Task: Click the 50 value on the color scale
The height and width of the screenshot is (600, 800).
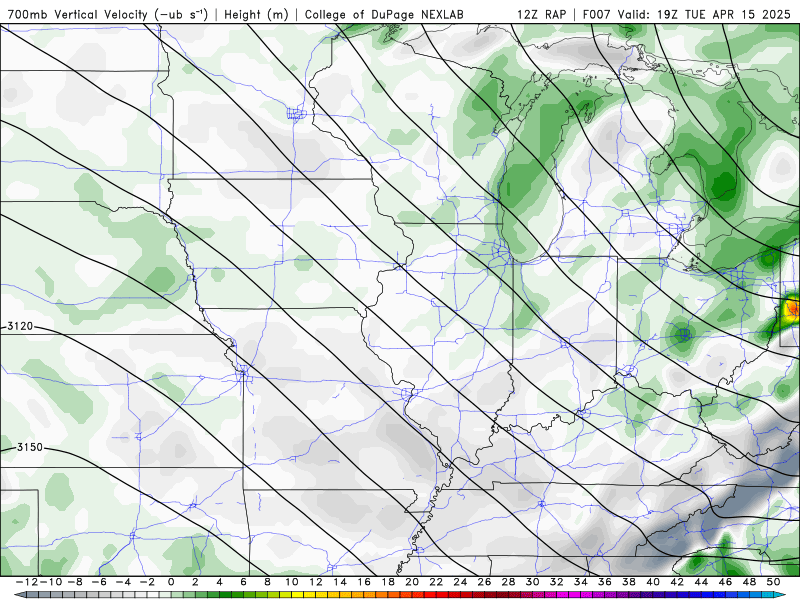Action: pyautogui.click(x=773, y=582)
